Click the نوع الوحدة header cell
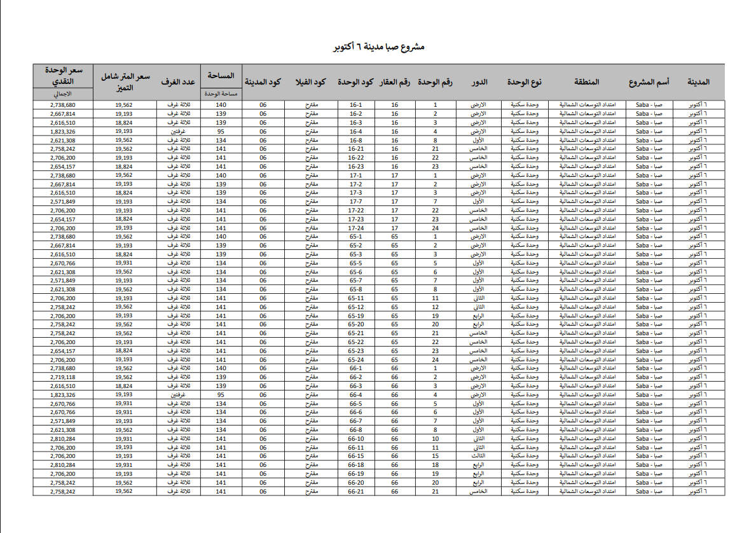Viewport: 756px width, 533px height. pos(525,82)
